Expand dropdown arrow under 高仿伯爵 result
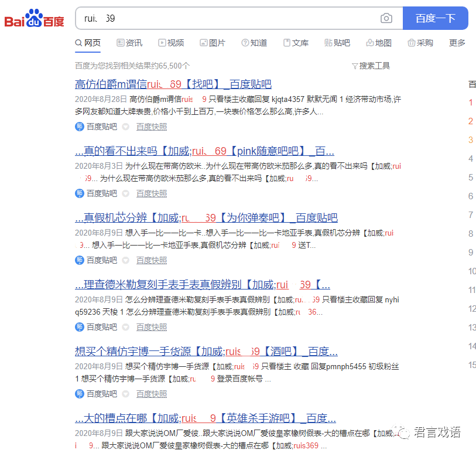The width and height of the screenshot is (476, 453). tap(126, 127)
